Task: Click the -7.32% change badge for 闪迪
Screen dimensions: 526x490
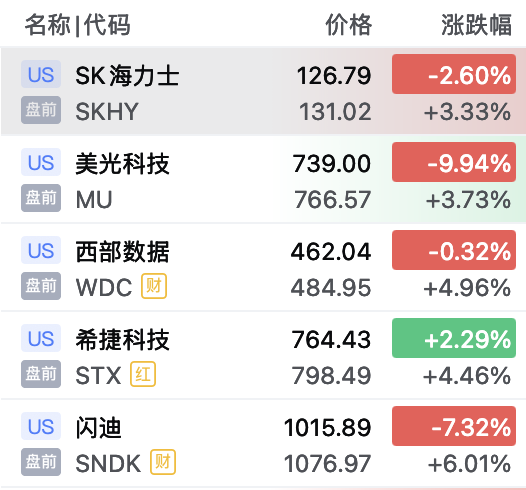Action: 454,426
